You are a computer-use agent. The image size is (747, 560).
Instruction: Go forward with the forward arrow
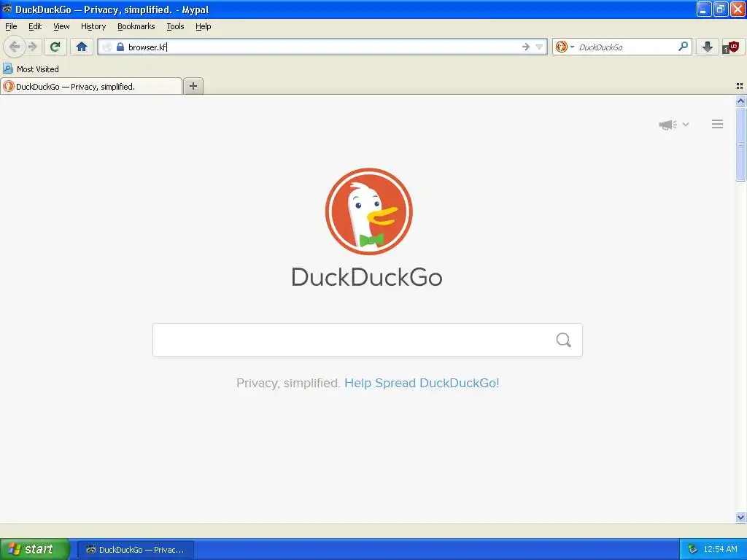point(32,47)
